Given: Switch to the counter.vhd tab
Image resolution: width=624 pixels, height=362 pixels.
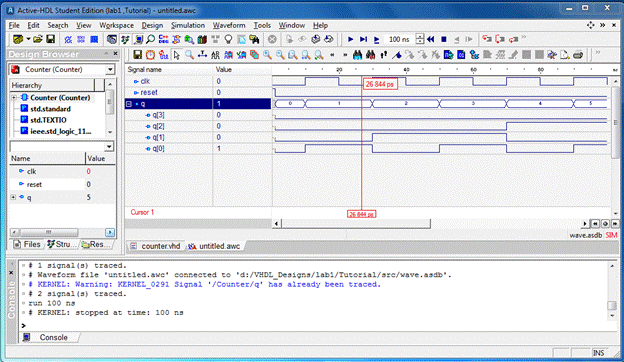Looking at the screenshot, I should pyautogui.click(x=156, y=246).
